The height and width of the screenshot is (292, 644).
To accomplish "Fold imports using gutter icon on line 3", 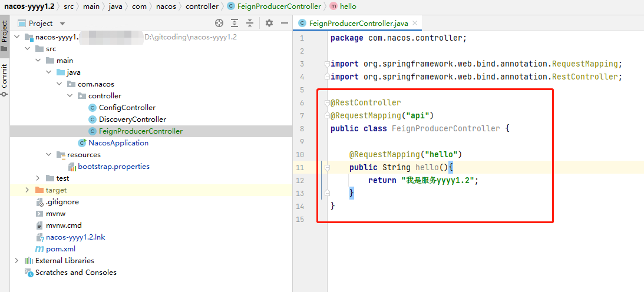I will point(327,64).
